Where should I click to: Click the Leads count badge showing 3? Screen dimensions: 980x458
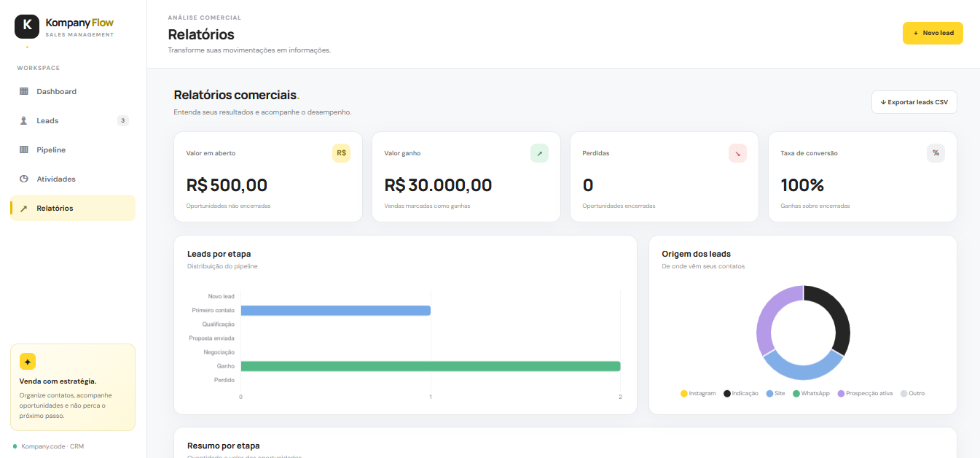click(x=123, y=121)
